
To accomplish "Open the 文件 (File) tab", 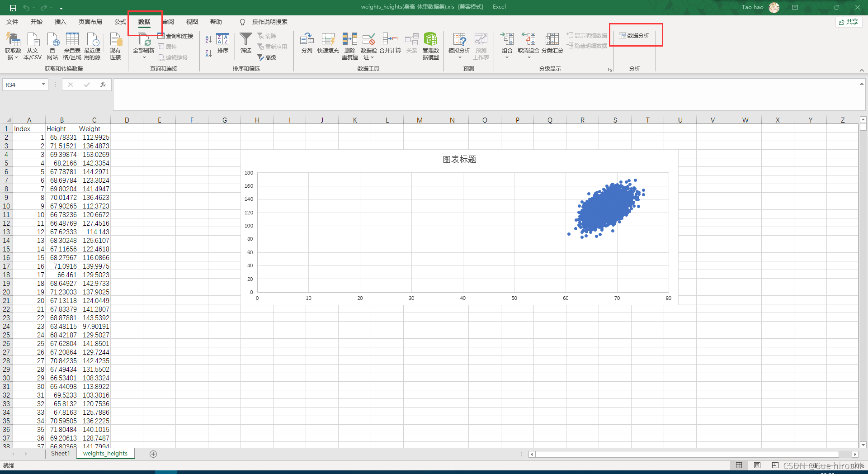I will point(12,22).
